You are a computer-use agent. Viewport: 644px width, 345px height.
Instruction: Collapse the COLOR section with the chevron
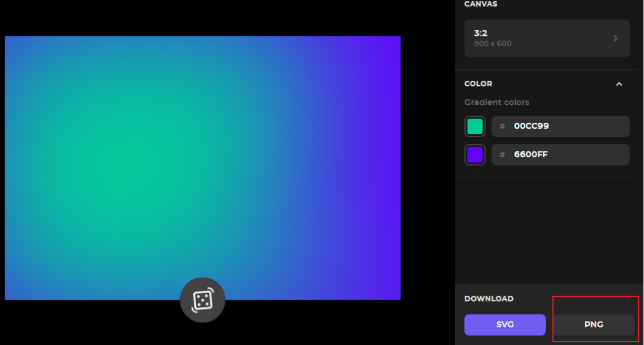click(619, 84)
